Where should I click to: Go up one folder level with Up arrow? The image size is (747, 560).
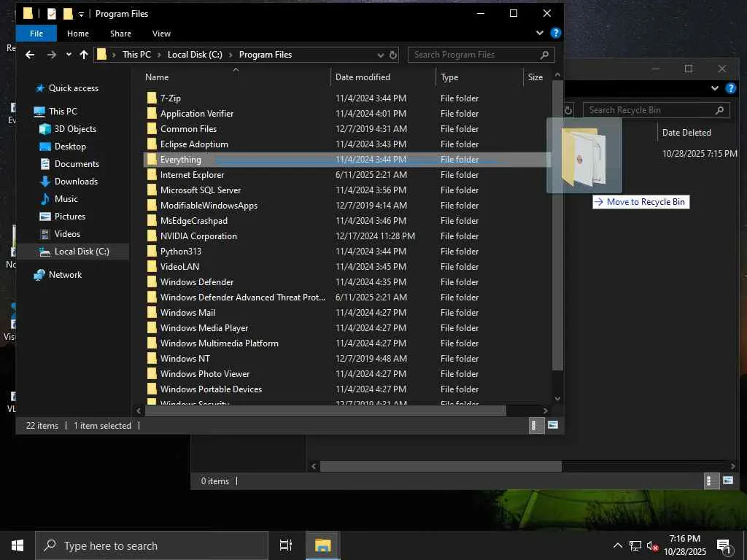click(84, 55)
